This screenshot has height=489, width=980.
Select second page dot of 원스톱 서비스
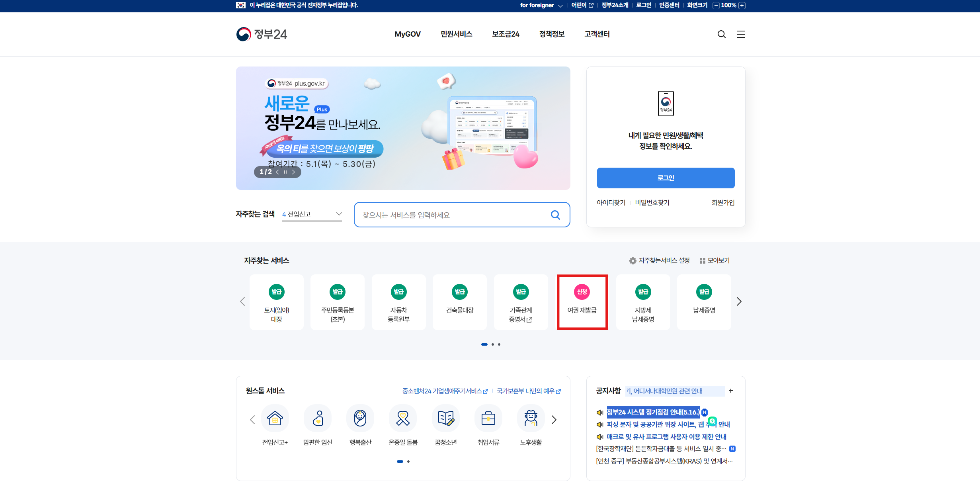point(408,462)
